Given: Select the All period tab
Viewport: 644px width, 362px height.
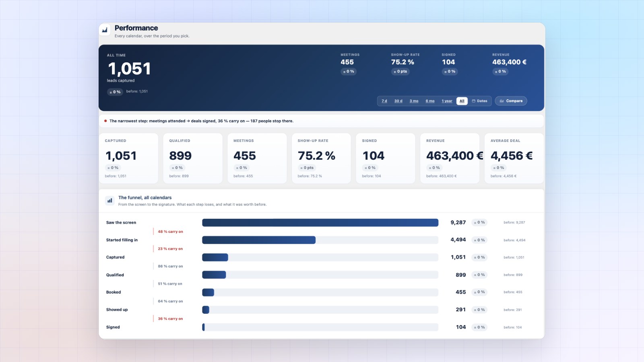Looking at the screenshot, I should tap(462, 101).
